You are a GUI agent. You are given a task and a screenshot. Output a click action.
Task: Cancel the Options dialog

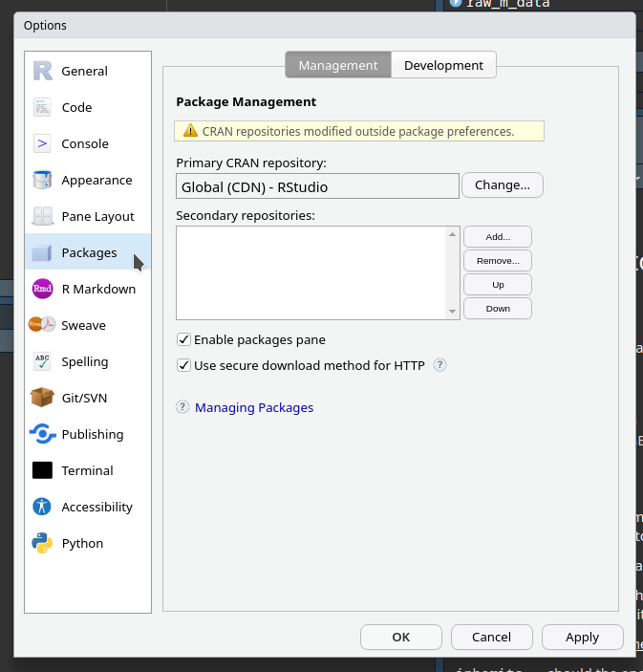(x=492, y=637)
